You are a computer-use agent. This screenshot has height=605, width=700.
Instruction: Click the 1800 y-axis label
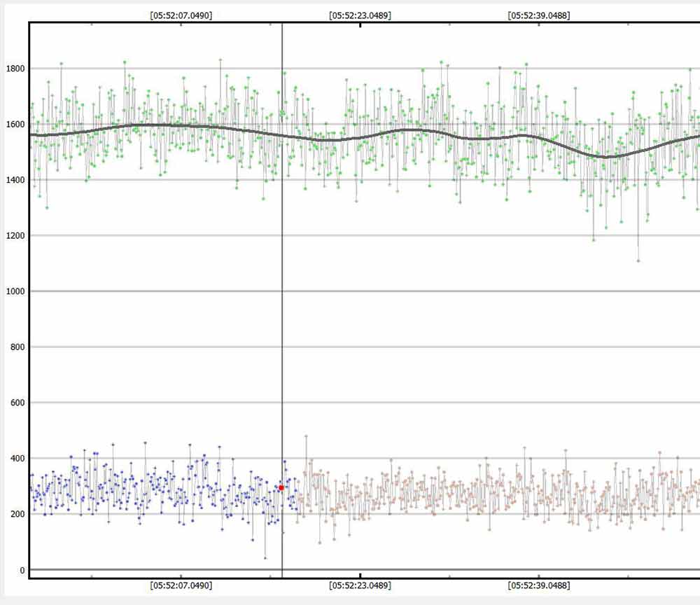(15, 69)
